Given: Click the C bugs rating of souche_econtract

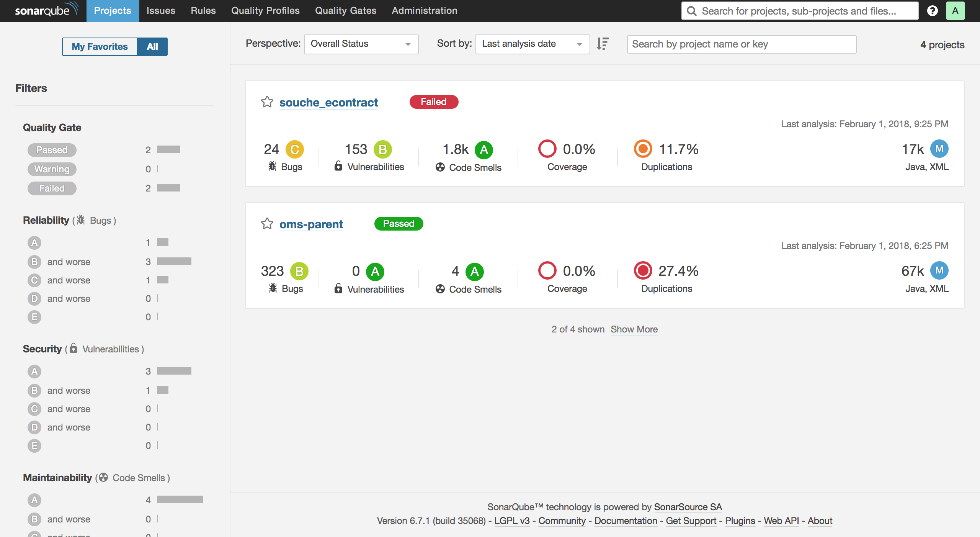Looking at the screenshot, I should click(x=295, y=149).
